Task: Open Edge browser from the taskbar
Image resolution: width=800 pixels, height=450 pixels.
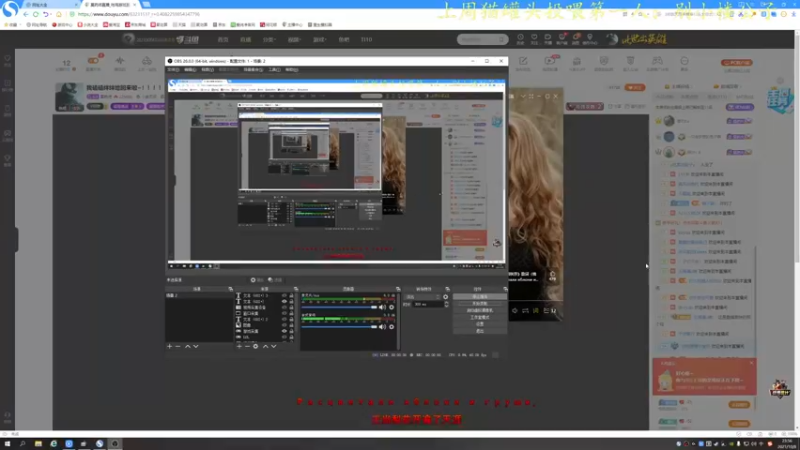Action: coord(54,444)
